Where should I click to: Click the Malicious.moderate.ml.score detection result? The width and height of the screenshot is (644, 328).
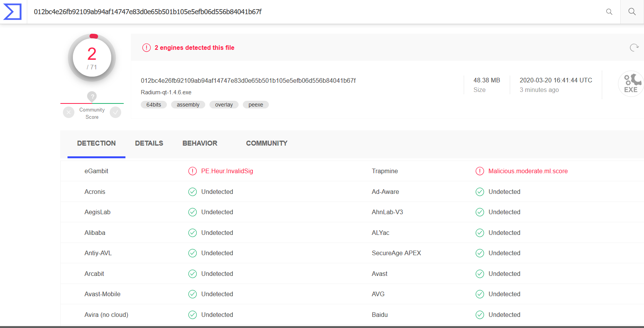tap(528, 171)
